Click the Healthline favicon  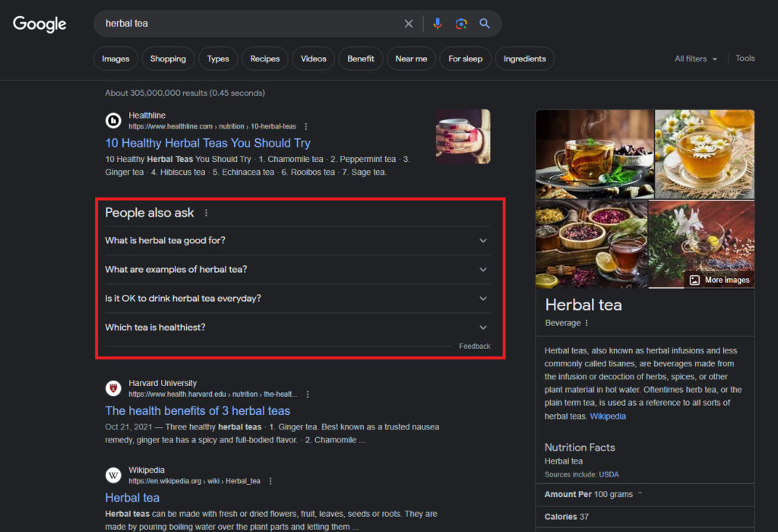[x=113, y=121]
